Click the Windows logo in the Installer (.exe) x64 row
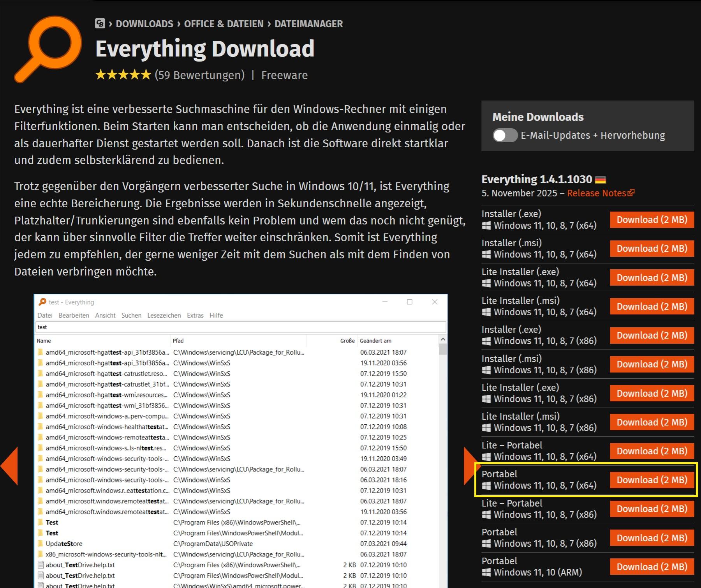Image resolution: width=701 pixels, height=588 pixels. coord(486,226)
